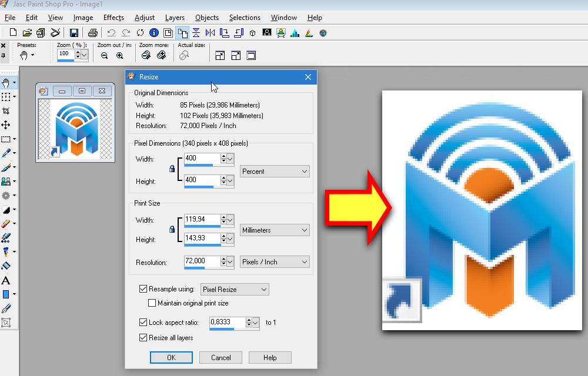Click the print Width 119,94 input field
Viewport: 588px width, 376px height.
click(x=202, y=219)
